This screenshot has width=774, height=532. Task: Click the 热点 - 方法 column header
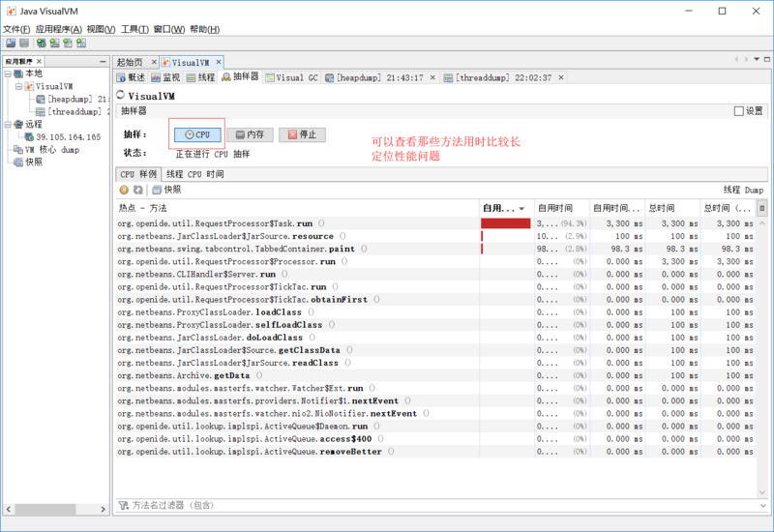click(x=297, y=208)
